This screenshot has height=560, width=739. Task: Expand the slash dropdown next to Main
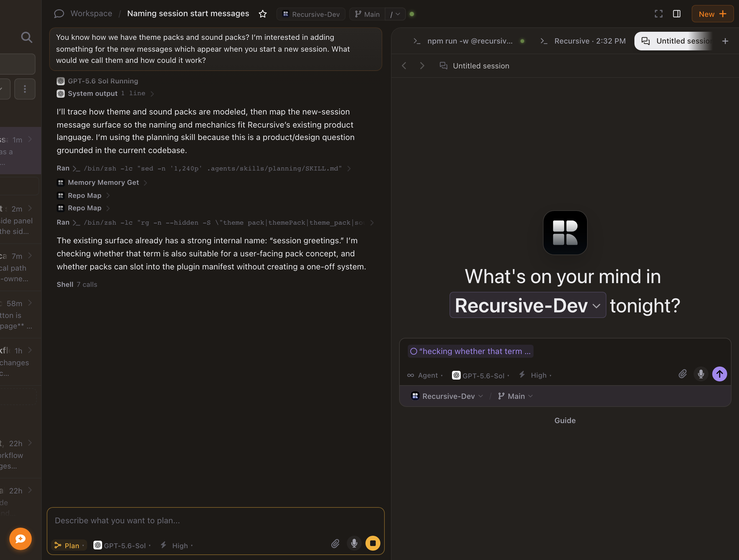[395, 14]
